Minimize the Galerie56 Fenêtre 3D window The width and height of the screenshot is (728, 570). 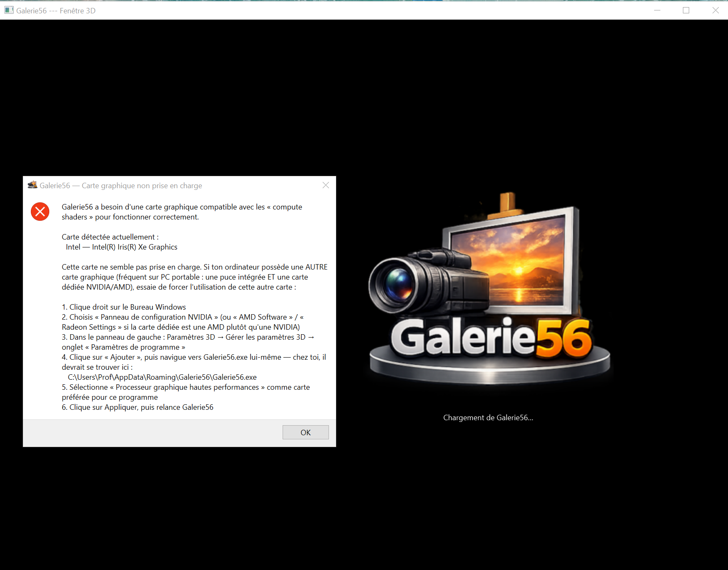(657, 10)
